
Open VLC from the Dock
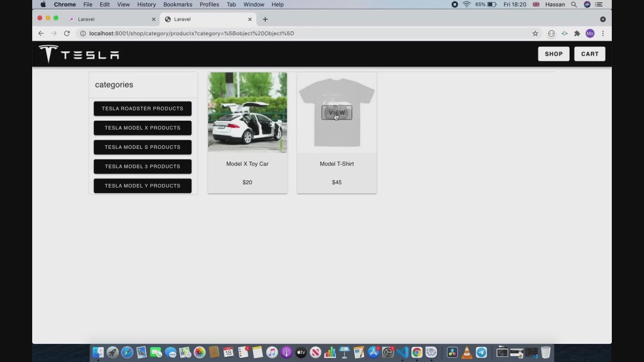(467, 352)
